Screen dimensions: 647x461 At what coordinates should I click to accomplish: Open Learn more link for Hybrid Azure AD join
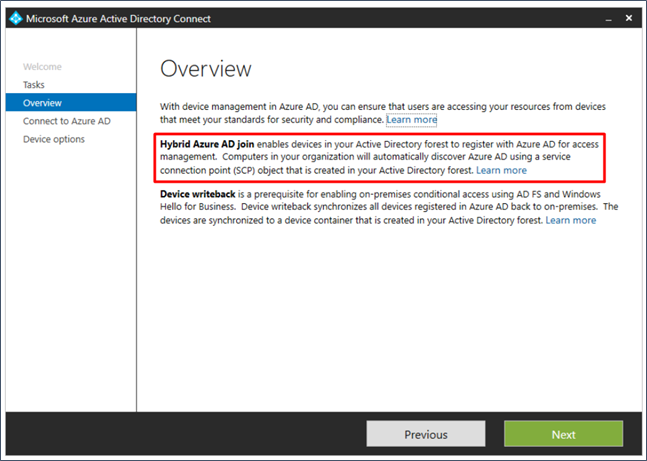tap(501, 170)
